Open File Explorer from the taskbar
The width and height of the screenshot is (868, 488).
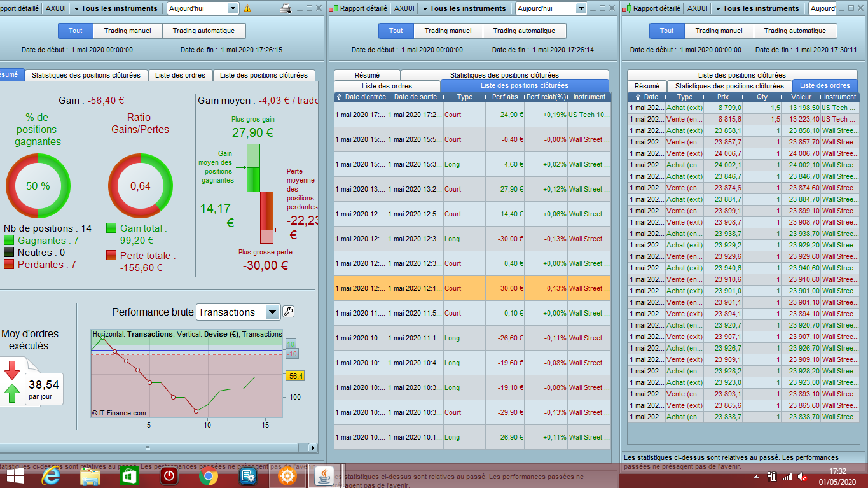90,476
